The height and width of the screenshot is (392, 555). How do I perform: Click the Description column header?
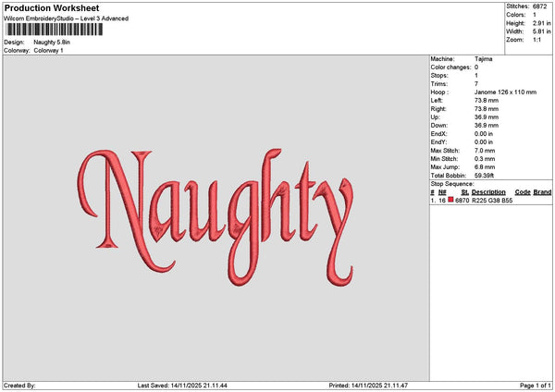click(x=488, y=192)
